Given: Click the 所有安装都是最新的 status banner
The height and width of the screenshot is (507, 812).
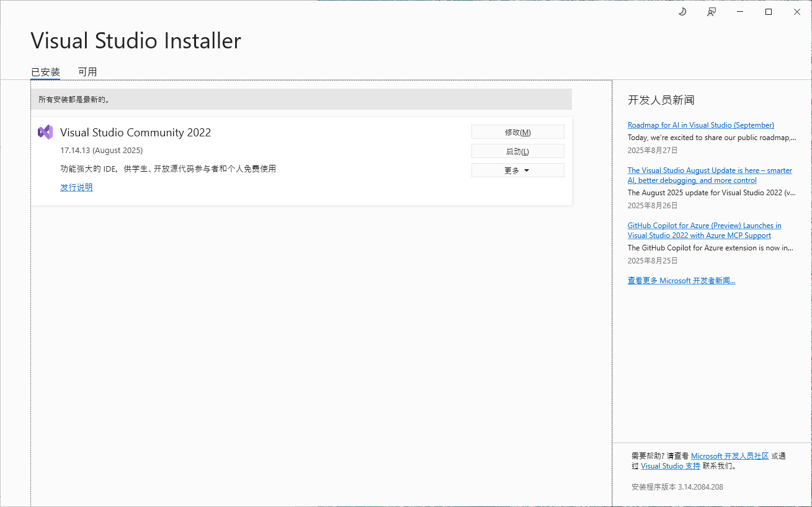Looking at the screenshot, I should (301, 99).
